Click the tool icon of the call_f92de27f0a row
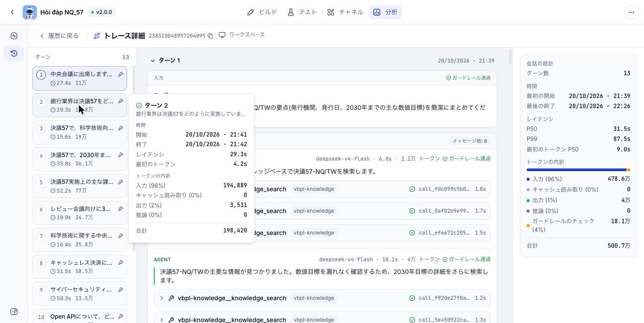 [x=172, y=298]
